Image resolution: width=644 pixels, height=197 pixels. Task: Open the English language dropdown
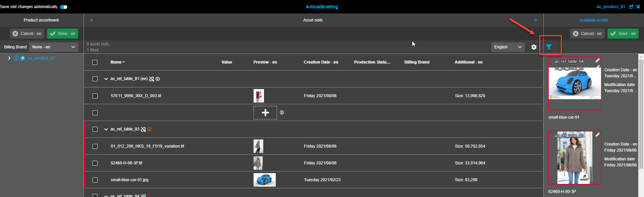tap(508, 47)
